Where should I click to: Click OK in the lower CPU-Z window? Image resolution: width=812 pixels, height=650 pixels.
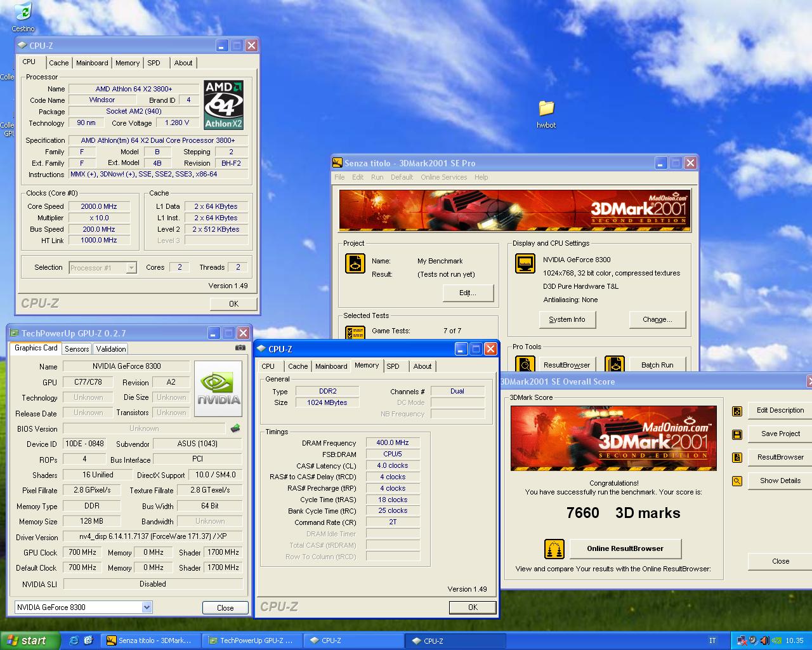pyautogui.click(x=473, y=607)
